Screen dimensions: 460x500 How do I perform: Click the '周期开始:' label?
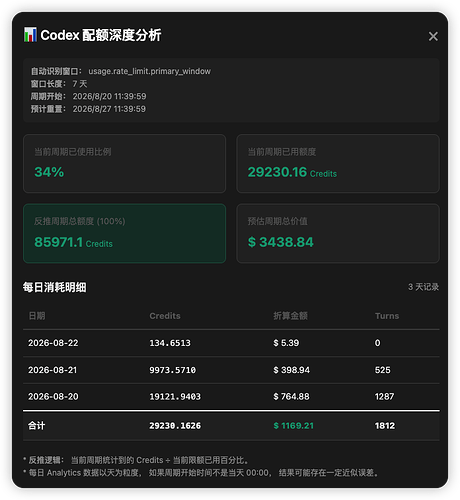click(x=48, y=96)
